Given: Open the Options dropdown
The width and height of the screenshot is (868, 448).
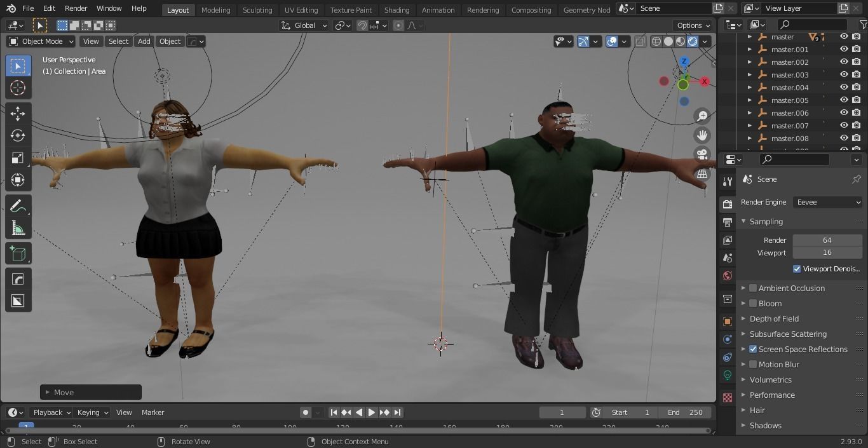Looking at the screenshot, I should coord(693,25).
